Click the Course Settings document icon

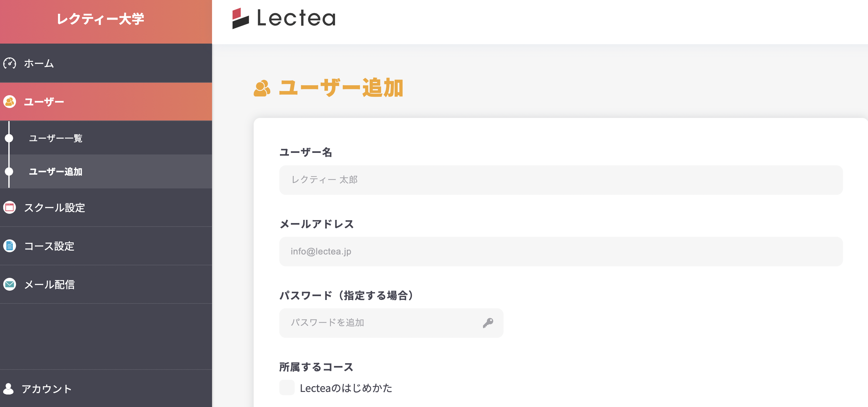[x=9, y=246]
